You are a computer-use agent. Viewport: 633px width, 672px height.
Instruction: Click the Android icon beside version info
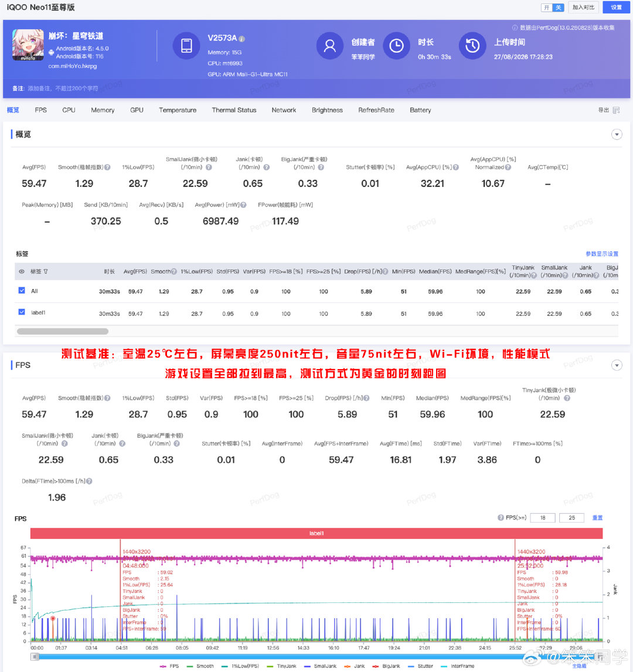[x=51, y=53]
